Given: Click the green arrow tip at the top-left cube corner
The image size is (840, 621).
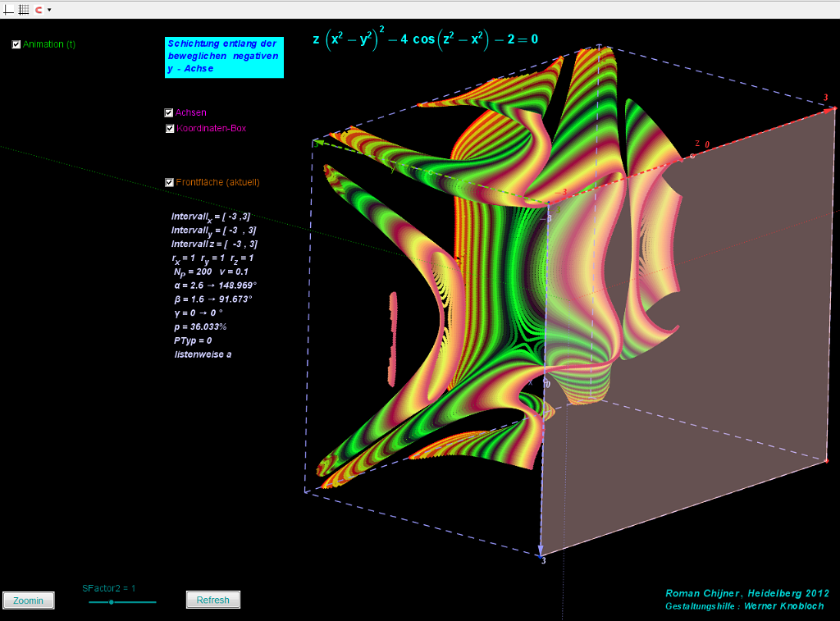Looking at the screenshot, I should tap(317, 141).
